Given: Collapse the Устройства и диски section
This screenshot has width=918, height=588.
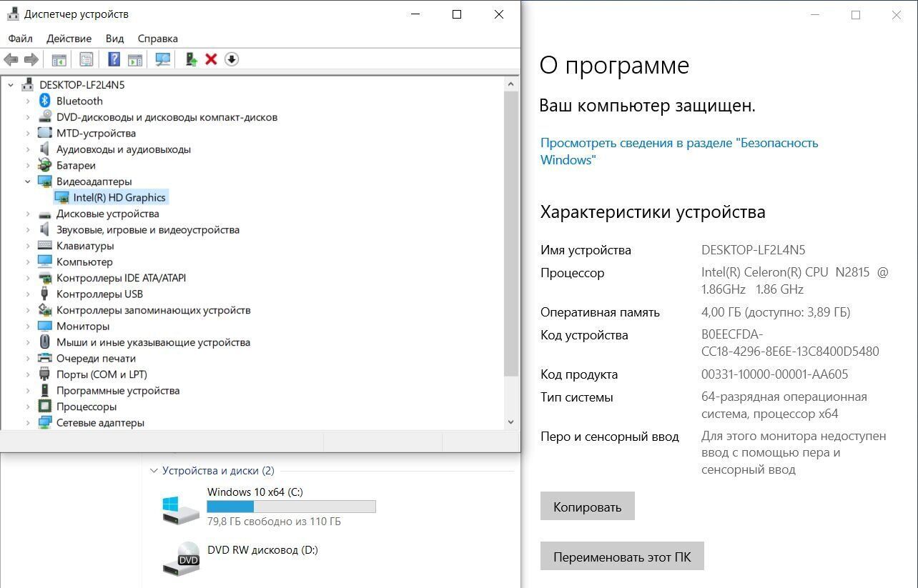Looking at the screenshot, I should 154,471.
